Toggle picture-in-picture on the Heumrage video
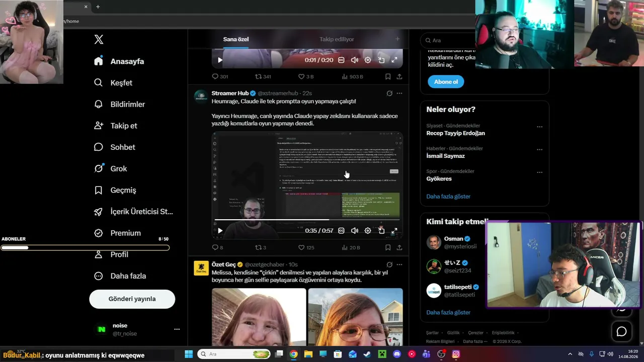Viewport: 644px width, 362px height. pos(381,231)
